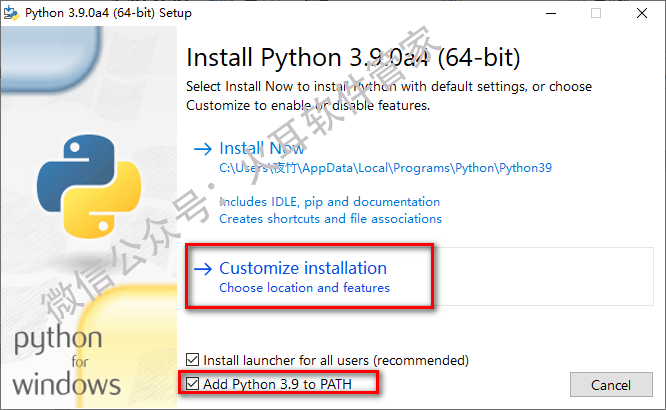Click 'Includes IDLE, pip and documentation' text

[x=329, y=202]
